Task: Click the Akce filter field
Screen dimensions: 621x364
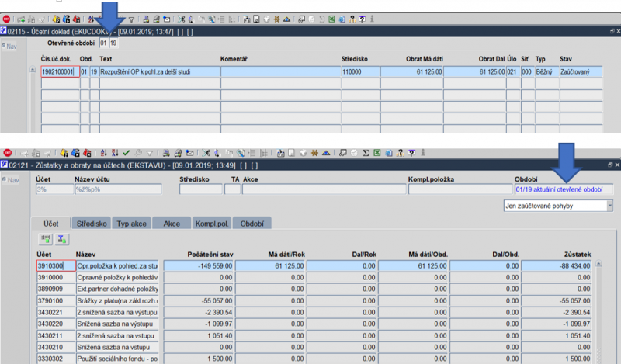Action: (x=324, y=189)
